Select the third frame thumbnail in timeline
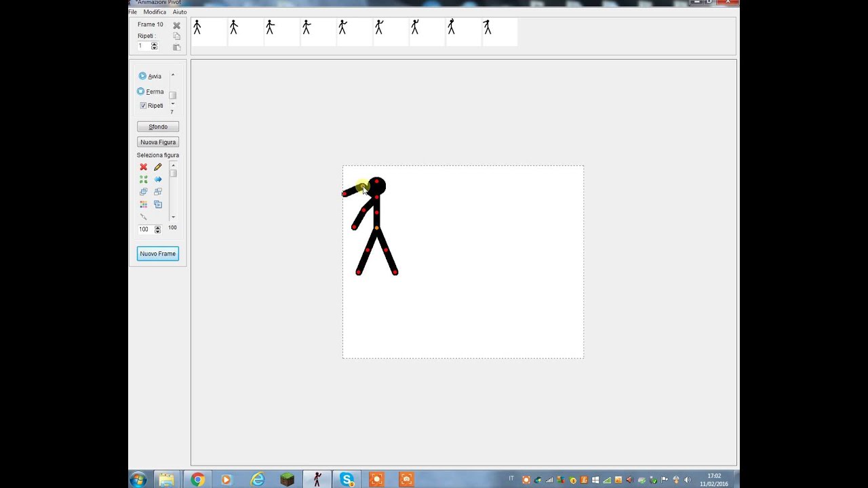This screenshot has height=488, width=868. pyautogui.click(x=282, y=32)
